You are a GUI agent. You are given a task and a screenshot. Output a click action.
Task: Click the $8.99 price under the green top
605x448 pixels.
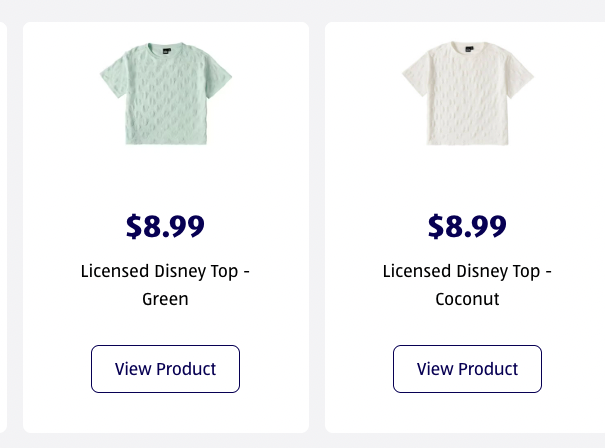pyautogui.click(x=166, y=226)
